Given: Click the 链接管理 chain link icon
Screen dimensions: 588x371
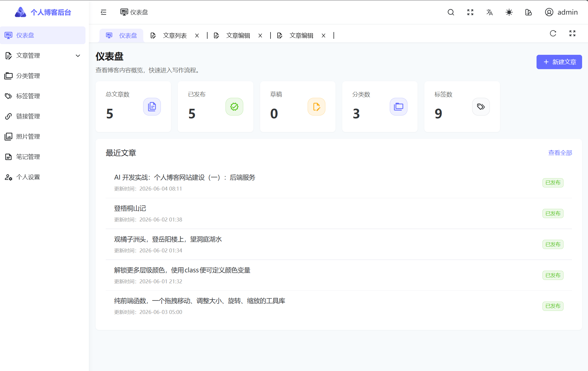Looking at the screenshot, I should tap(8, 116).
